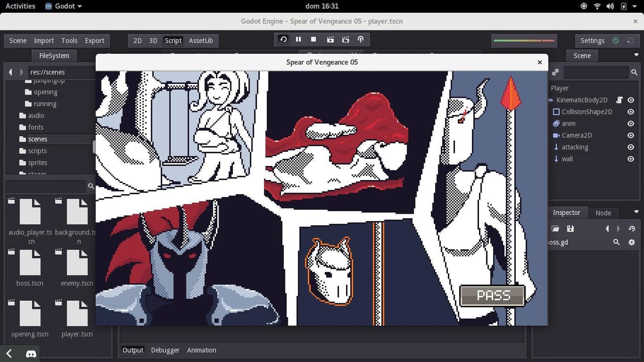This screenshot has width=644, height=362.
Task: Open the system volume icon in top bar
Action: tap(610, 6)
